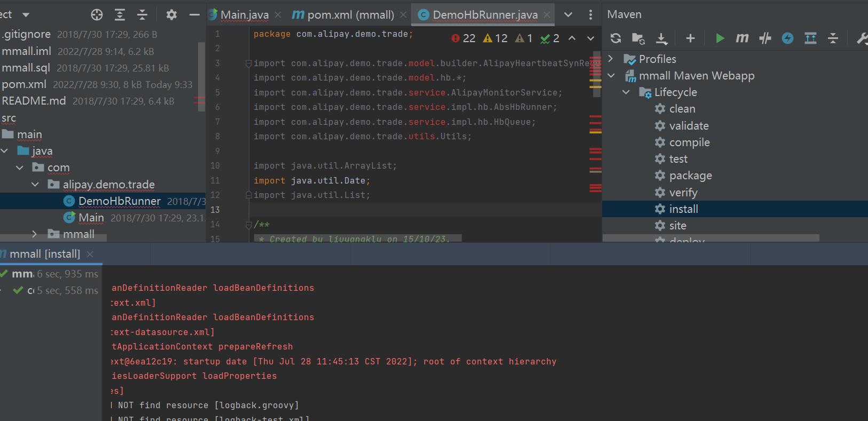Click the Execute Maven Goal 'm' icon

742,38
